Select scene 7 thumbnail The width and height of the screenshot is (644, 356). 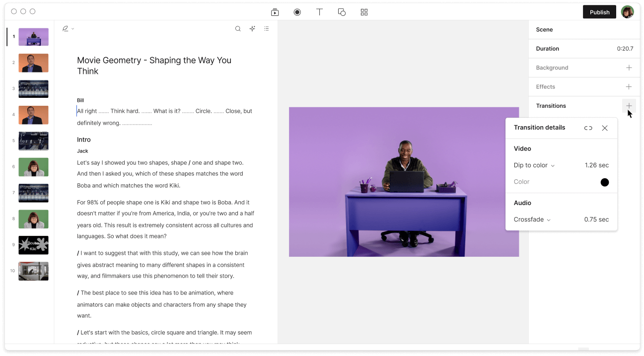(x=34, y=193)
